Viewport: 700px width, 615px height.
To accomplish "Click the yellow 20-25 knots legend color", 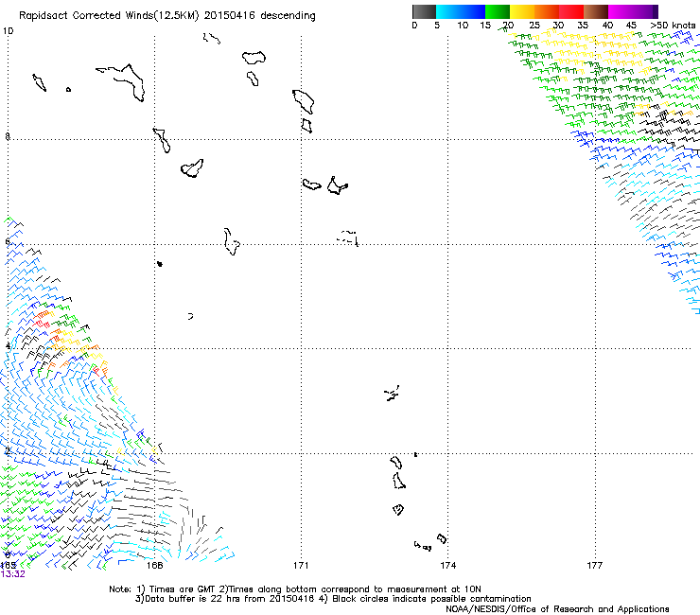I will [x=522, y=11].
